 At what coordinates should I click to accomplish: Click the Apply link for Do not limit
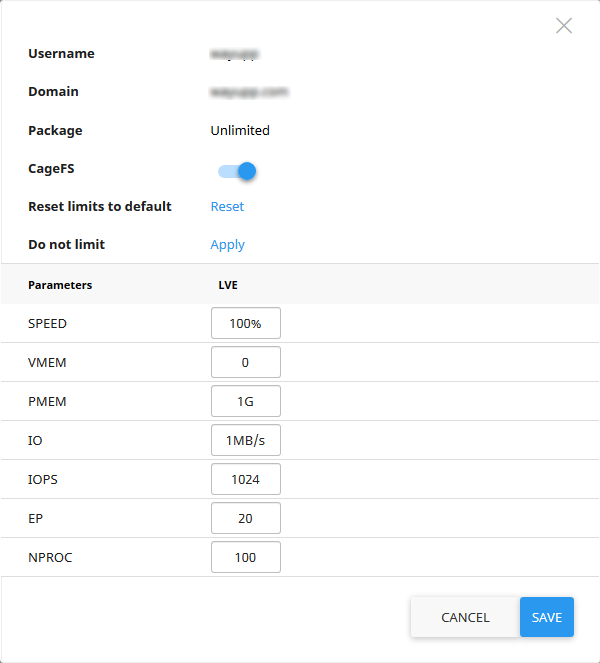pos(227,245)
